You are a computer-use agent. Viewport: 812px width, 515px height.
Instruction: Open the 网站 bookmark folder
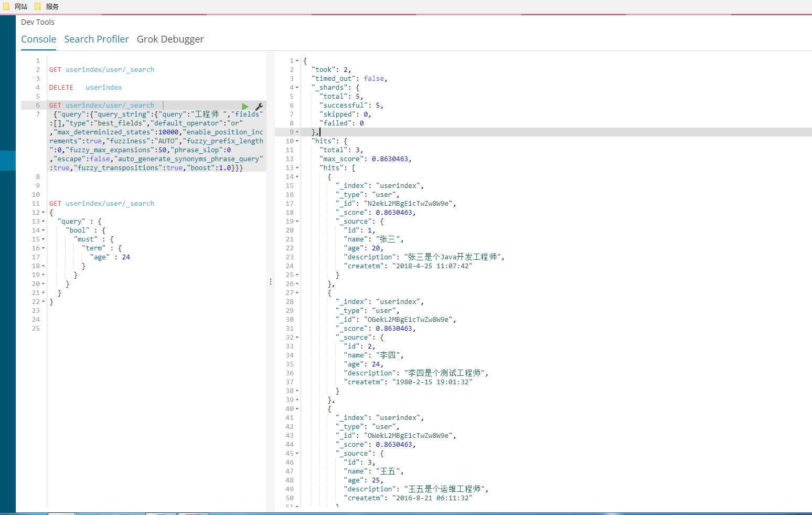[x=15, y=6]
